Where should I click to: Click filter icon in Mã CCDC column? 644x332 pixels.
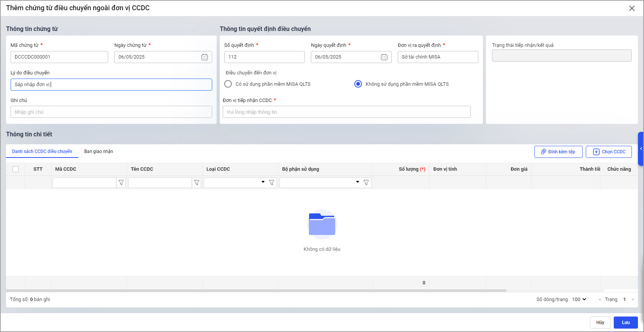[x=121, y=183]
